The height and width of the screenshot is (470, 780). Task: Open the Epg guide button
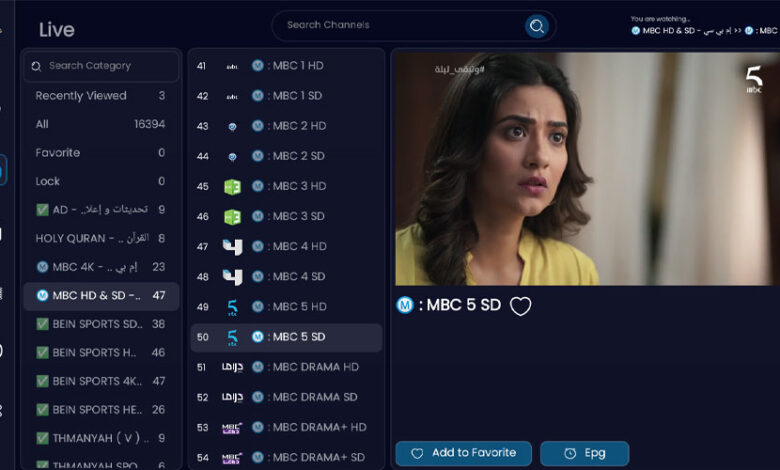pyautogui.click(x=584, y=453)
